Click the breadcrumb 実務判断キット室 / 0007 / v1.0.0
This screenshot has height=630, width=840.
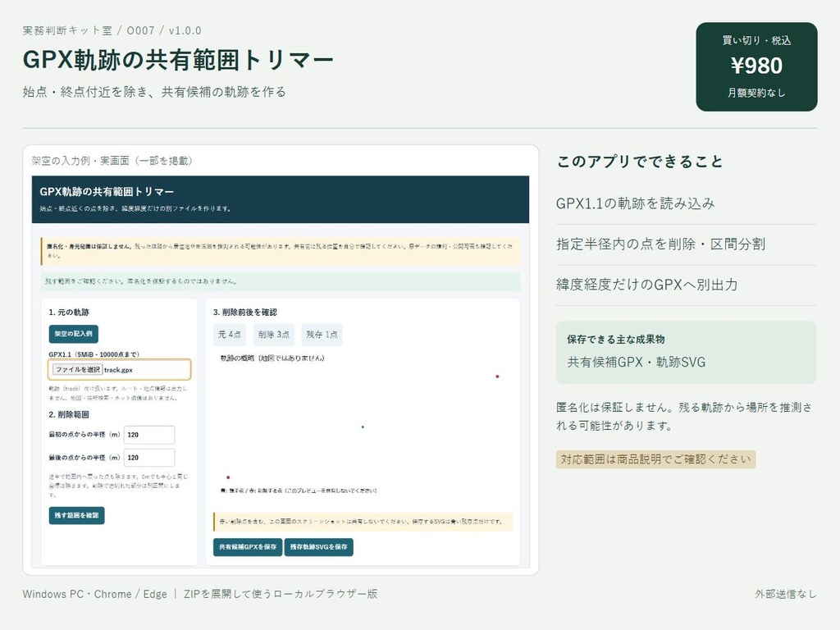[x=112, y=30]
